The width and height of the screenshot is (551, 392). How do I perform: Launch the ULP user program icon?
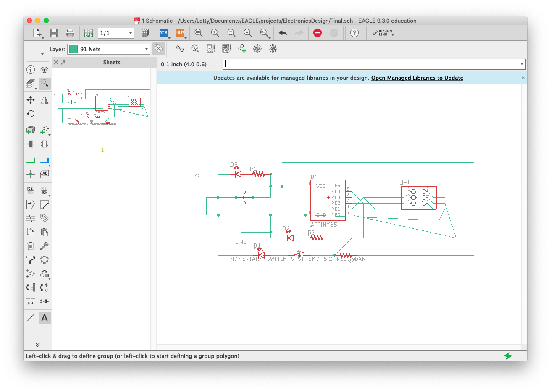point(180,33)
